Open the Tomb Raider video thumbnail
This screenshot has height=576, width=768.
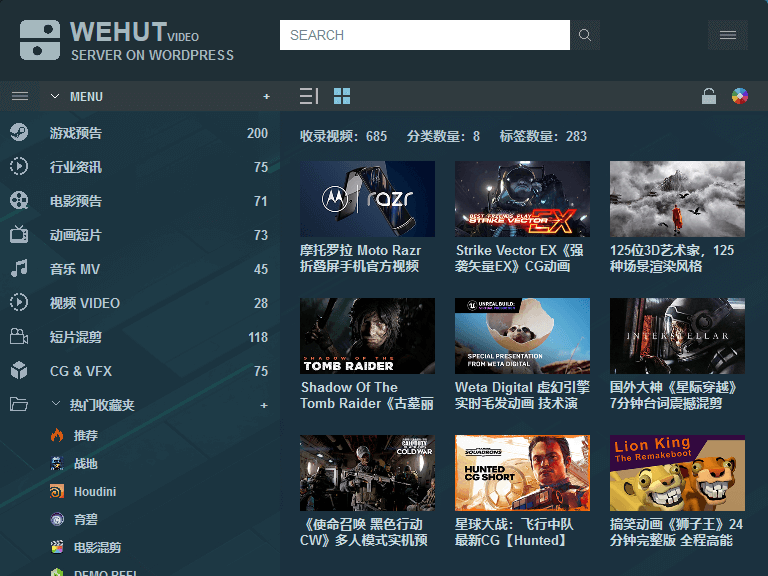click(x=367, y=336)
